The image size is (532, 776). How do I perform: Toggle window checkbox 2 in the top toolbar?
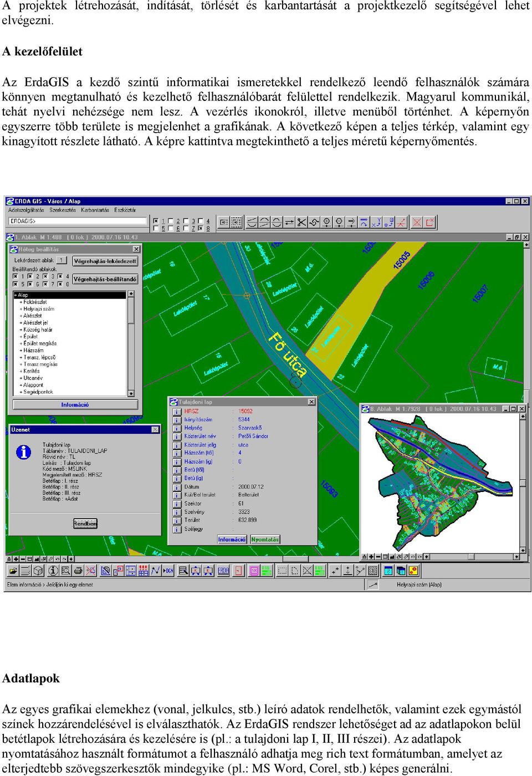(171, 221)
